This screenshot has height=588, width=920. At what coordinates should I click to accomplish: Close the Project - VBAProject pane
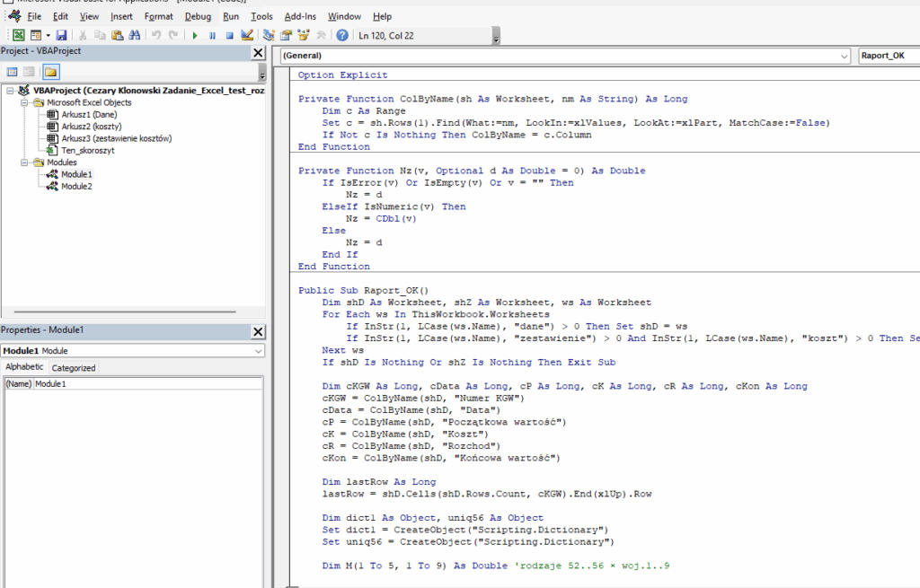258,53
